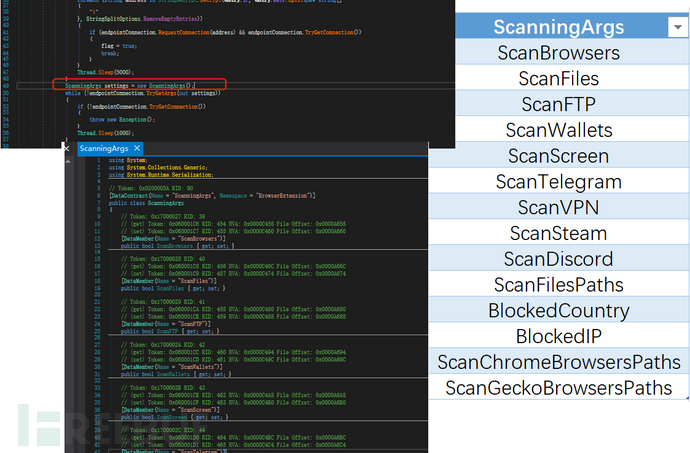Select the ScanScreen cell
Image resolution: width=690 pixels, height=453 pixels.
coord(558,156)
